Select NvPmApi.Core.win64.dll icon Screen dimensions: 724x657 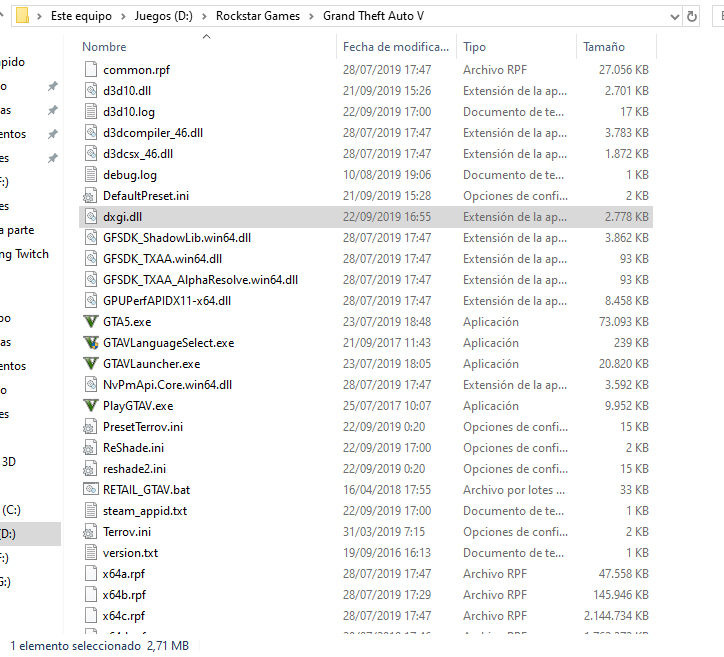tap(91, 385)
